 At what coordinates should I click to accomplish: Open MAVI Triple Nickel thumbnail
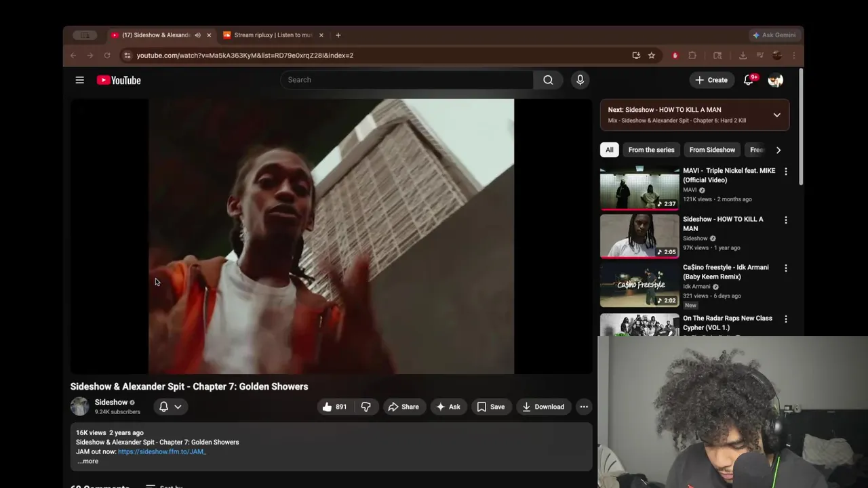(x=639, y=188)
